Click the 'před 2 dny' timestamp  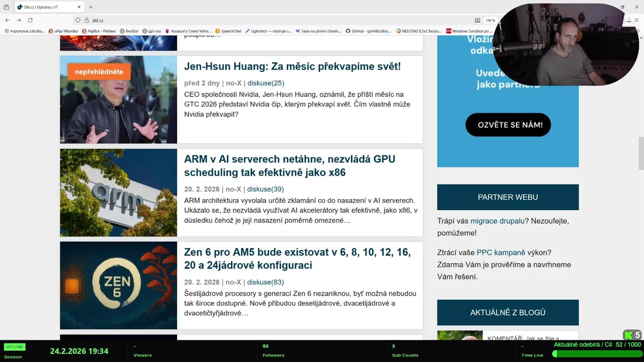tap(202, 83)
